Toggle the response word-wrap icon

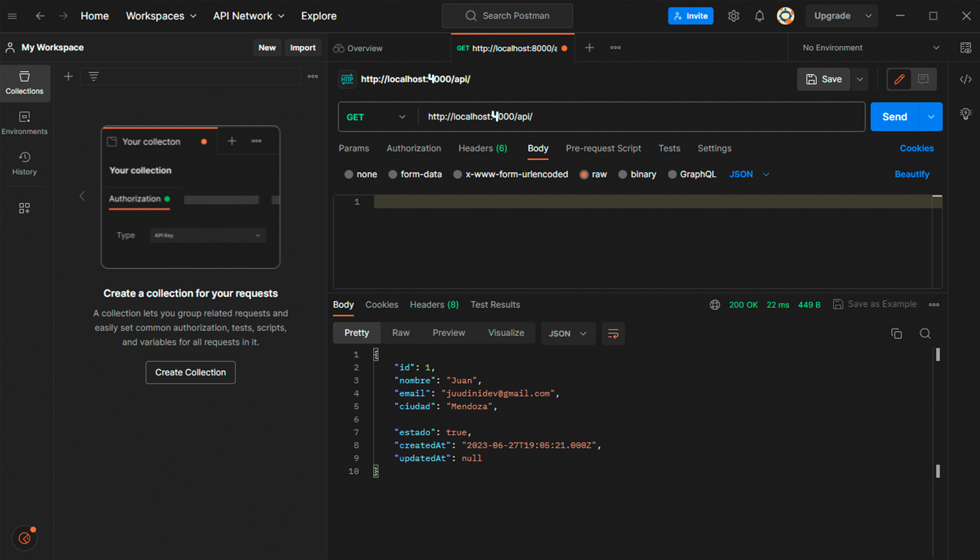613,334
